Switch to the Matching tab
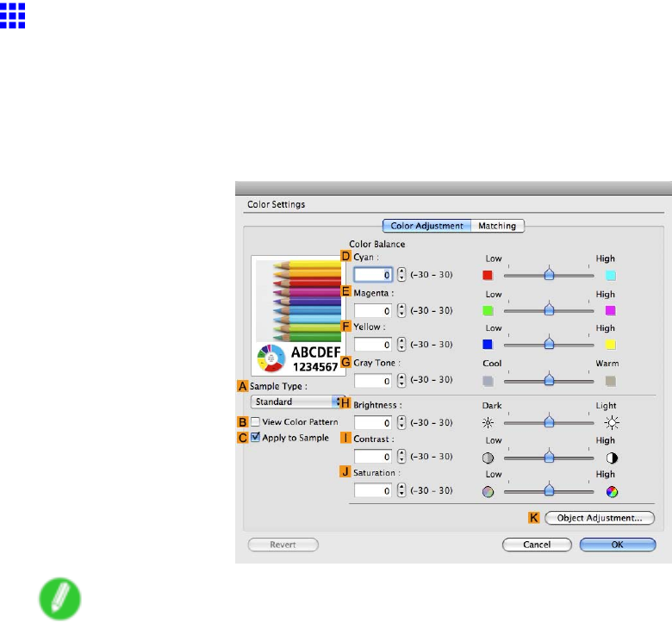This screenshot has width=672, height=623. [x=497, y=226]
